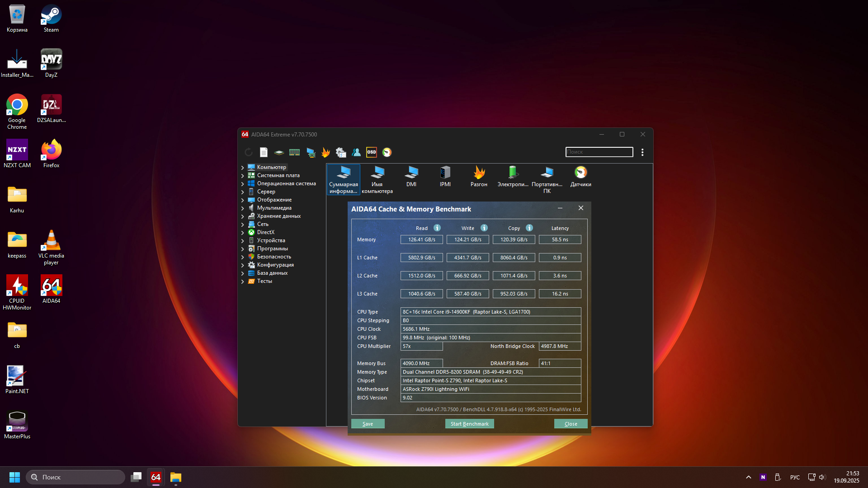Screen dimensions: 868x488
Task: Open the Датчики sensors icon
Action: tap(580, 176)
